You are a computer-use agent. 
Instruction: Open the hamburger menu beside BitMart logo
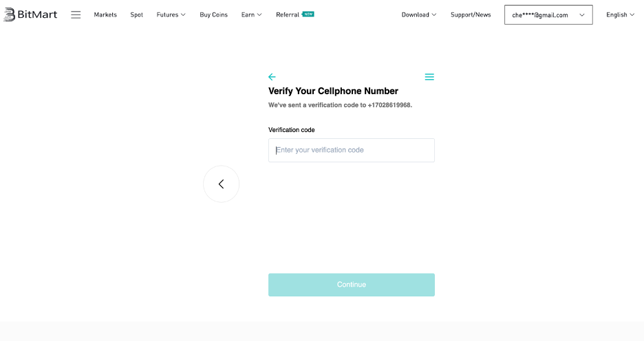[x=76, y=14]
